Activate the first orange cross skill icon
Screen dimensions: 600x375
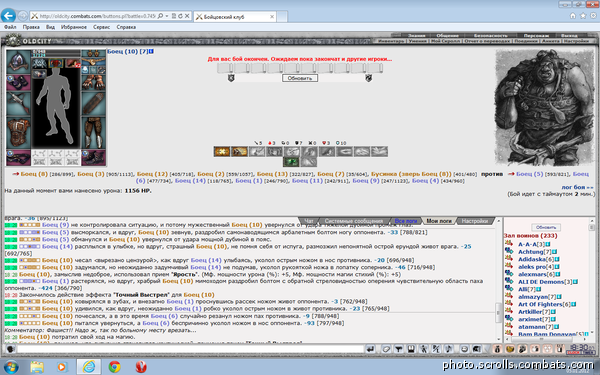click(222, 152)
